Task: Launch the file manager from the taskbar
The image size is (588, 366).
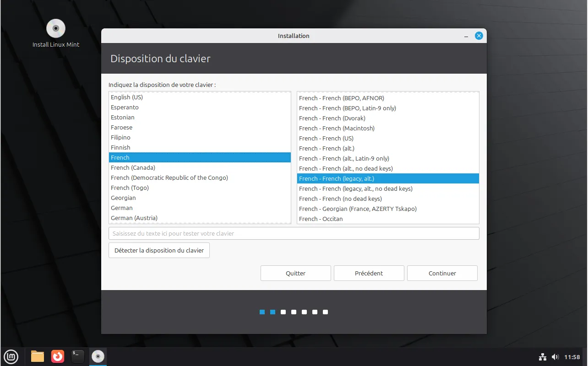Action: click(x=38, y=356)
